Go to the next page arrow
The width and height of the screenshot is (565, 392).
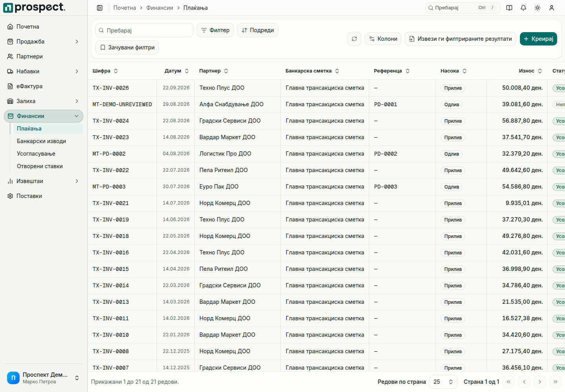click(x=540, y=382)
